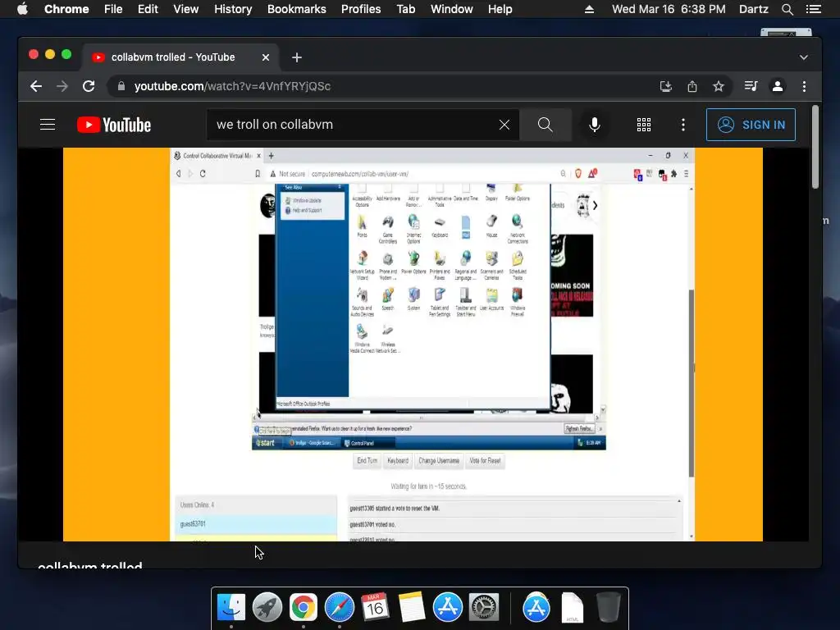Open Calendar from the Dock
The height and width of the screenshot is (630, 840).
(375, 608)
